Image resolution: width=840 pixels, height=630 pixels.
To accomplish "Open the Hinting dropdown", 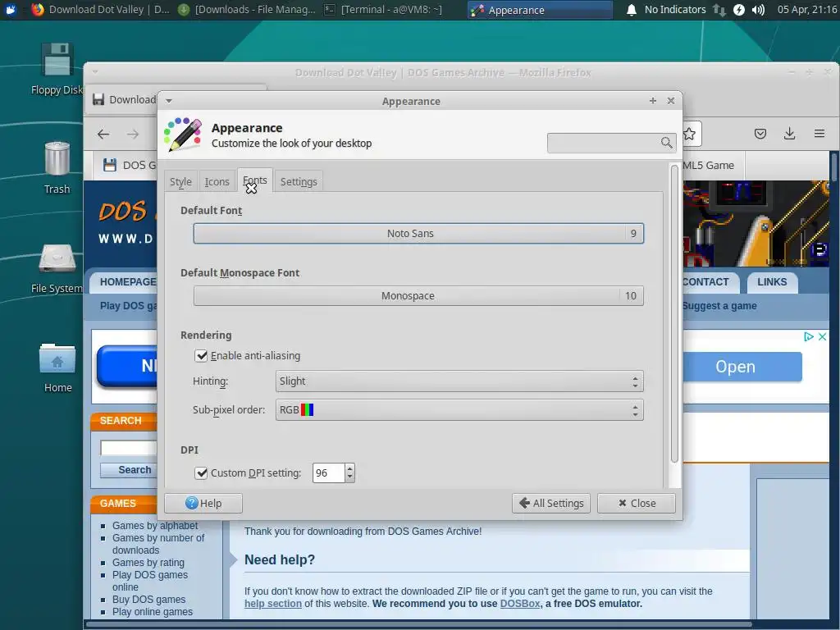I will [x=459, y=381].
